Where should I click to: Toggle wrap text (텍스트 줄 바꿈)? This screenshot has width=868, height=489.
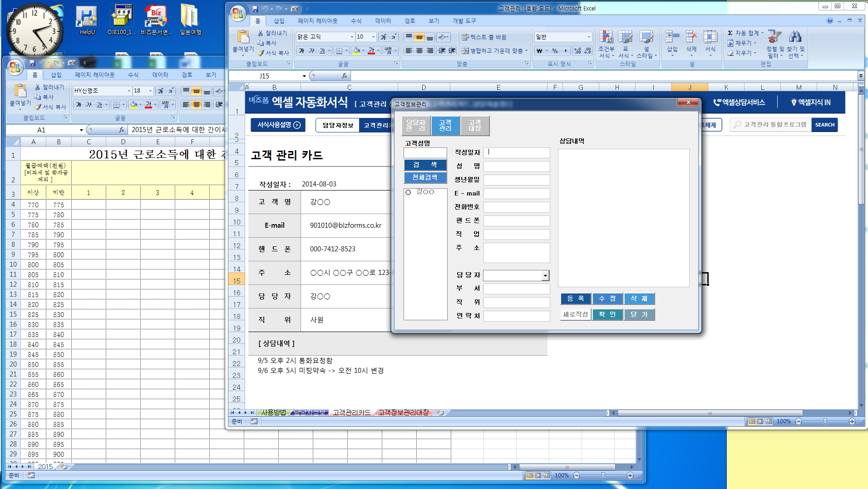[x=484, y=37]
